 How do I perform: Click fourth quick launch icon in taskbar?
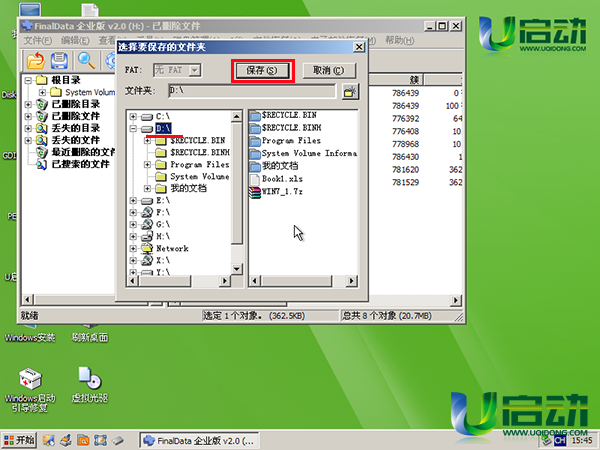[x=100, y=440]
